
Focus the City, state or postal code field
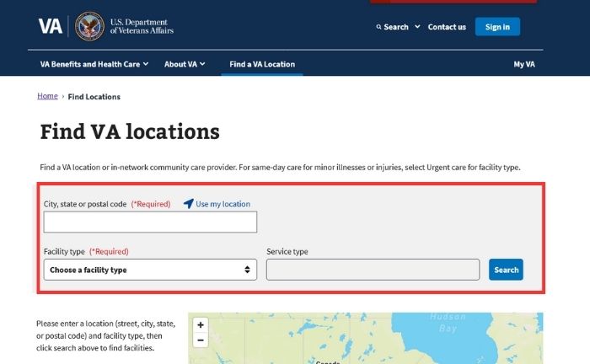(x=150, y=222)
